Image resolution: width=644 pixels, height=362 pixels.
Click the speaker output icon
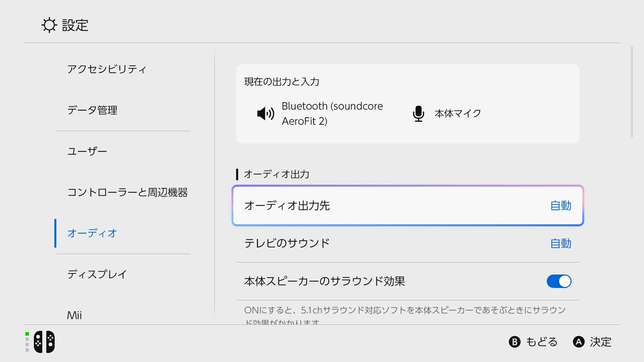(265, 114)
